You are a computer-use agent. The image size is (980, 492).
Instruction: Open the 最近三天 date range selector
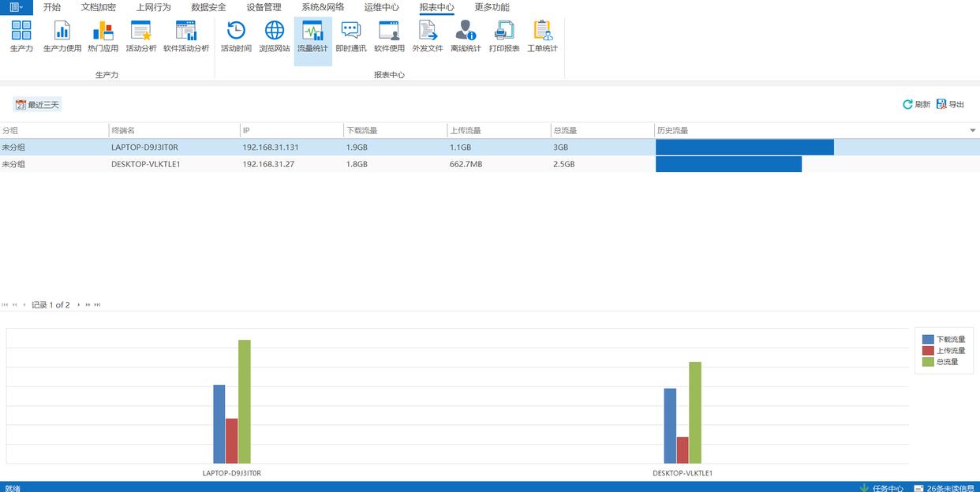coord(37,104)
